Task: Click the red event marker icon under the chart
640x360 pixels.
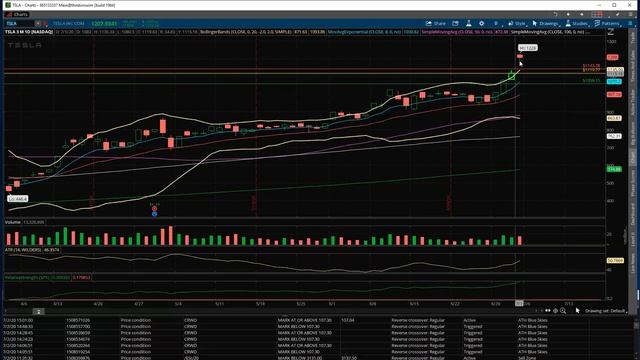Action: coord(154,208)
